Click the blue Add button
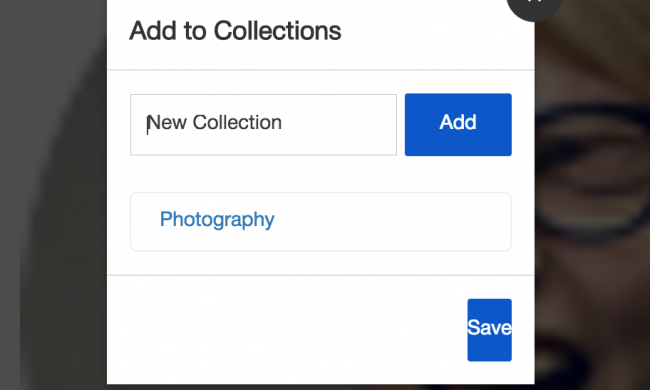650x390 pixels. point(458,125)
